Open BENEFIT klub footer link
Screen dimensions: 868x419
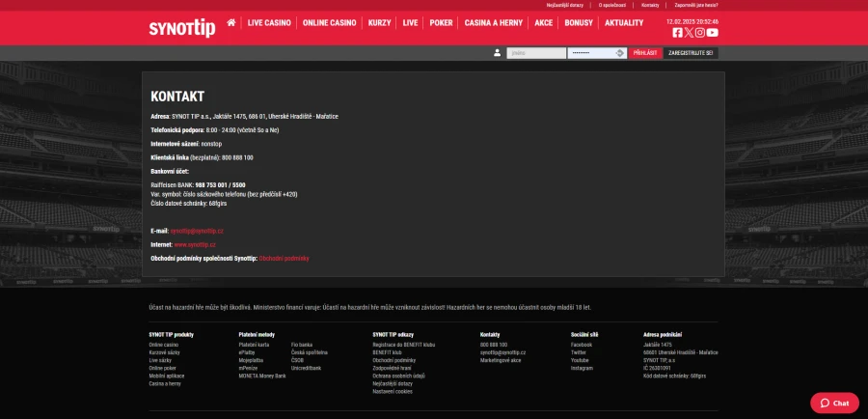point(387,352)
